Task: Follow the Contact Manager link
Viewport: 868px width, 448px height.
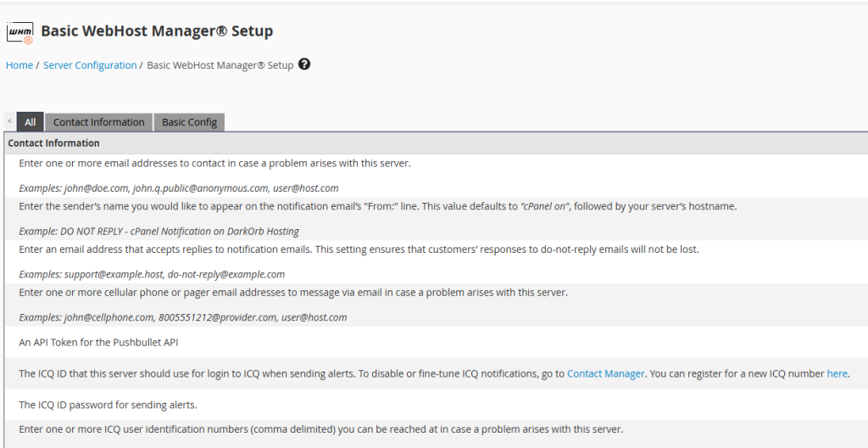Action: 605,373
